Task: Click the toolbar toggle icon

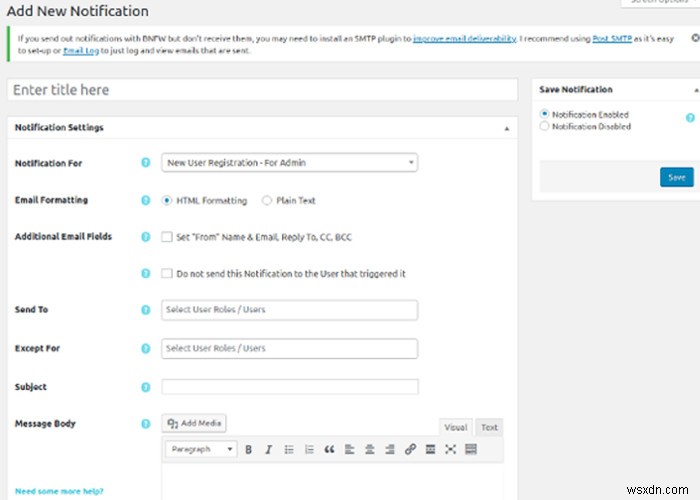Action: pyautogui.click(x=471, y=450)
